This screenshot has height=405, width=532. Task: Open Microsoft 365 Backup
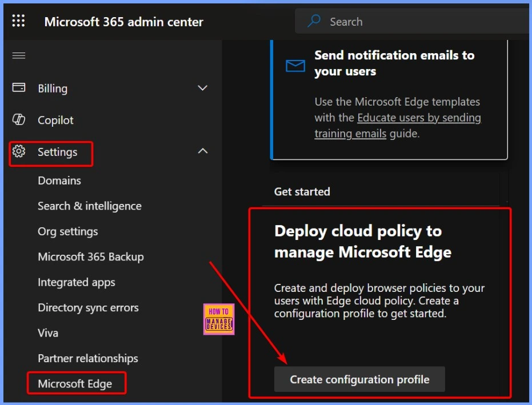tap(91, 257)
